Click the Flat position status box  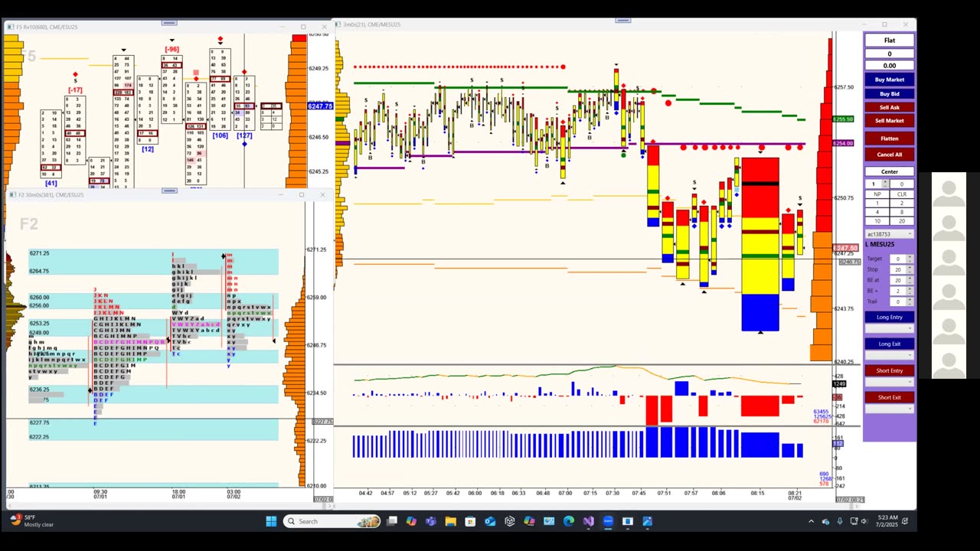tap(890, 41)
